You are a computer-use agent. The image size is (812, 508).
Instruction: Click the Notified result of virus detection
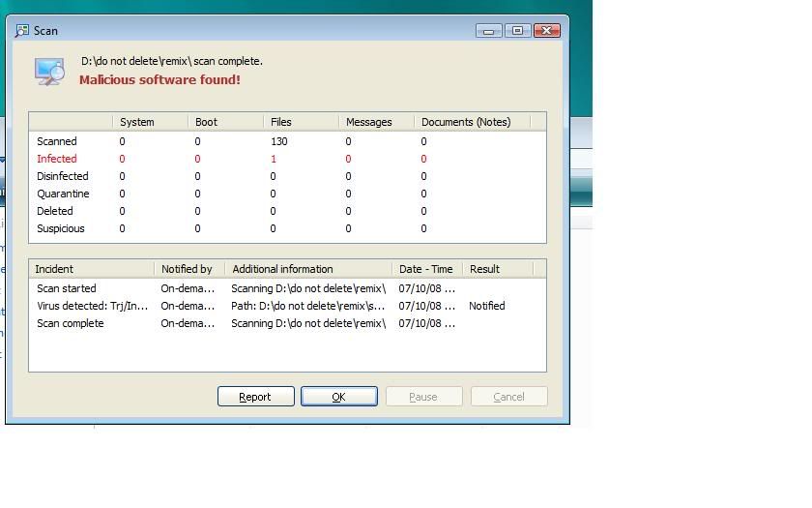pos(487,306)
